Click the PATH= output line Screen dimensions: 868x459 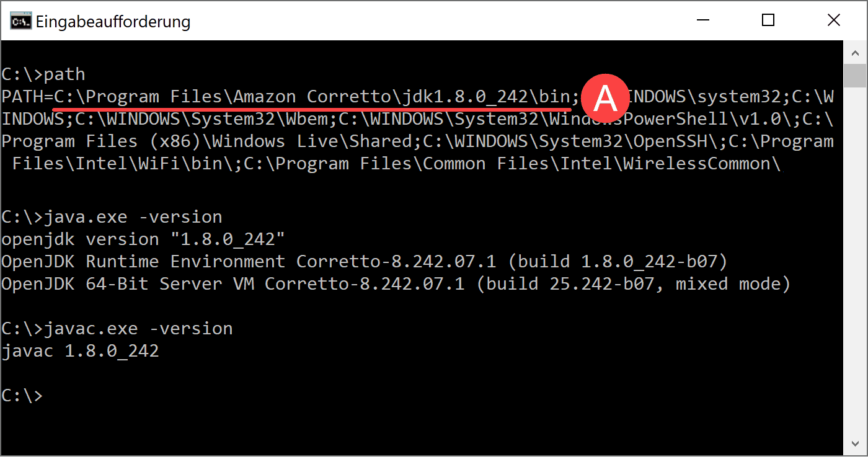pos(248,96)
